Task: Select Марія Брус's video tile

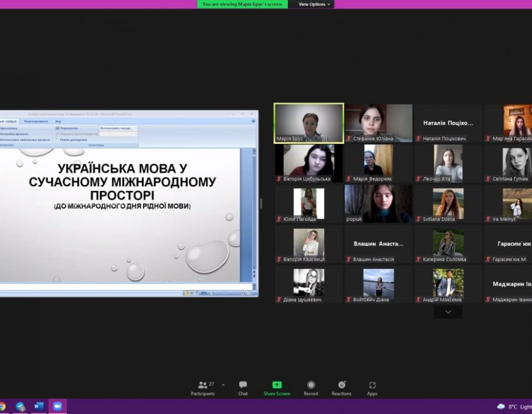Action: coord(309,123)
